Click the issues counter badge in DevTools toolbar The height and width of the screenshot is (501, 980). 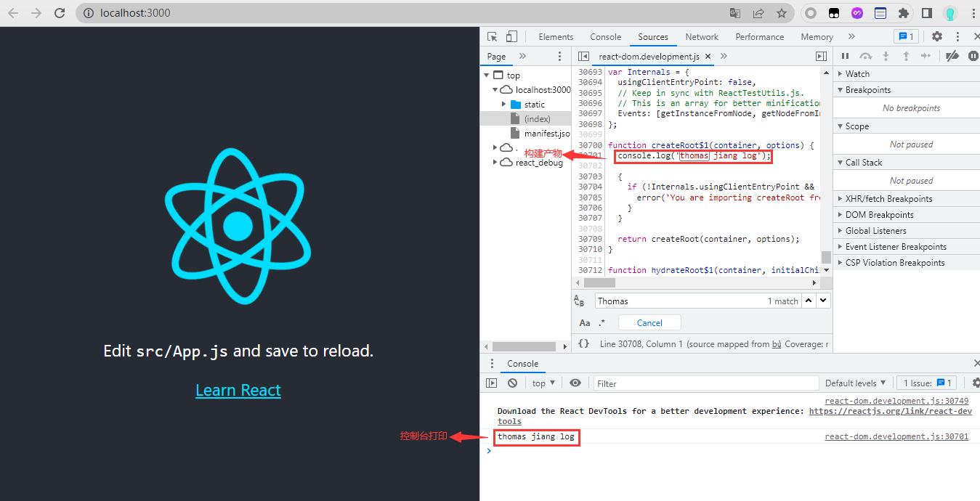(906, 36)
